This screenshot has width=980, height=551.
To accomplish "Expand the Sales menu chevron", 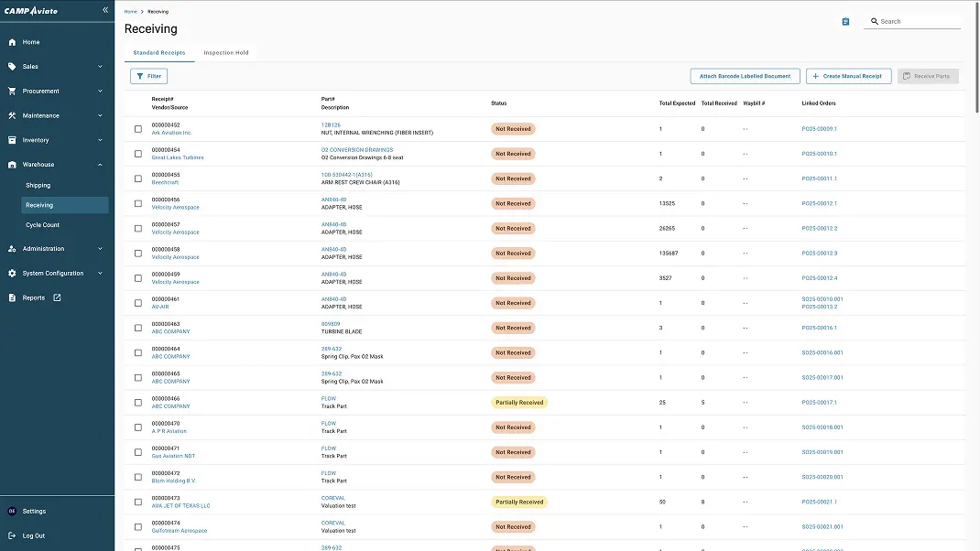I will click(x=100, y=66).
